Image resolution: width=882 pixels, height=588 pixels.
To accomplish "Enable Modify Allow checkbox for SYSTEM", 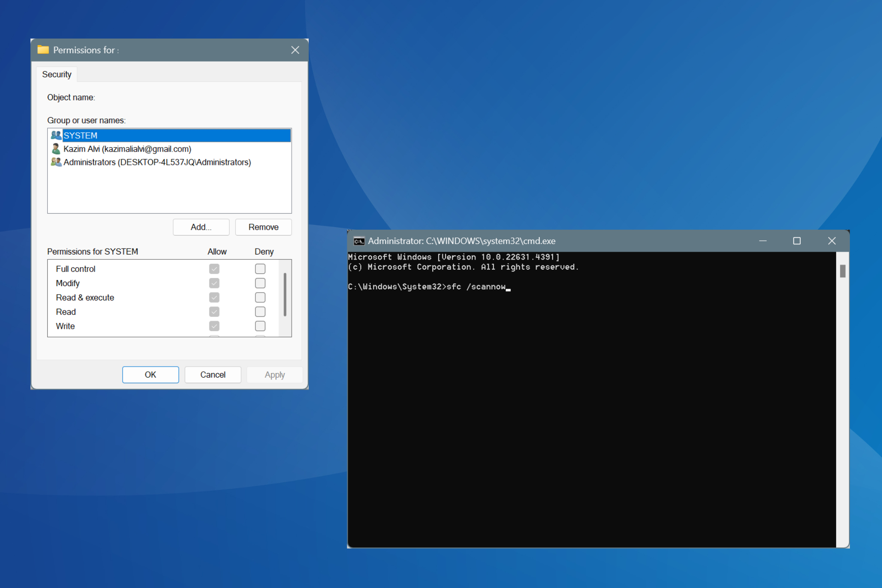I will [214, 282].
